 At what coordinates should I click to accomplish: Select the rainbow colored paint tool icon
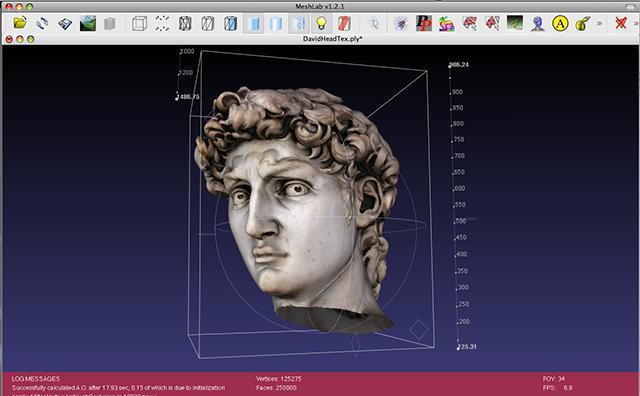point(447,24)
